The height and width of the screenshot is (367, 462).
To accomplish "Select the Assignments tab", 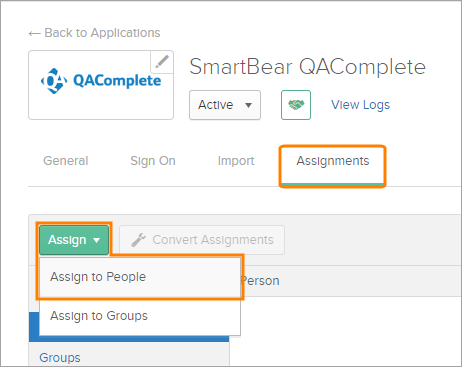I will 333,161.
